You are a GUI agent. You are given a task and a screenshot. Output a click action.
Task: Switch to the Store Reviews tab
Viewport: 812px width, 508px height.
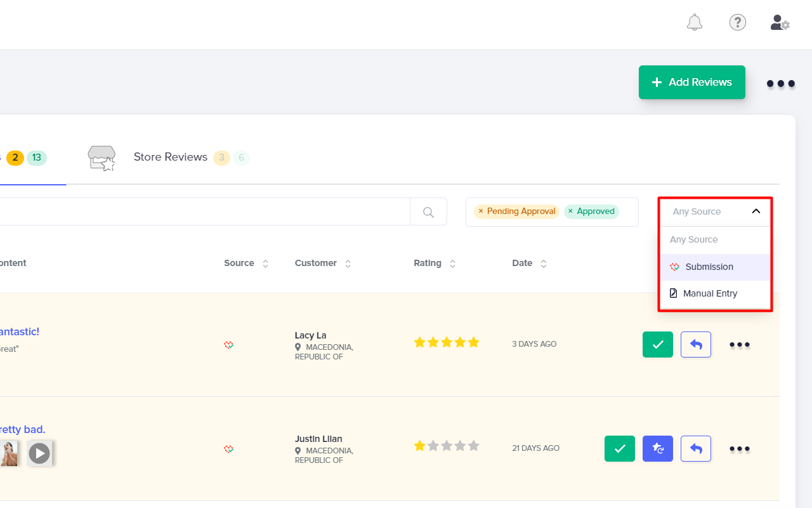170,157
